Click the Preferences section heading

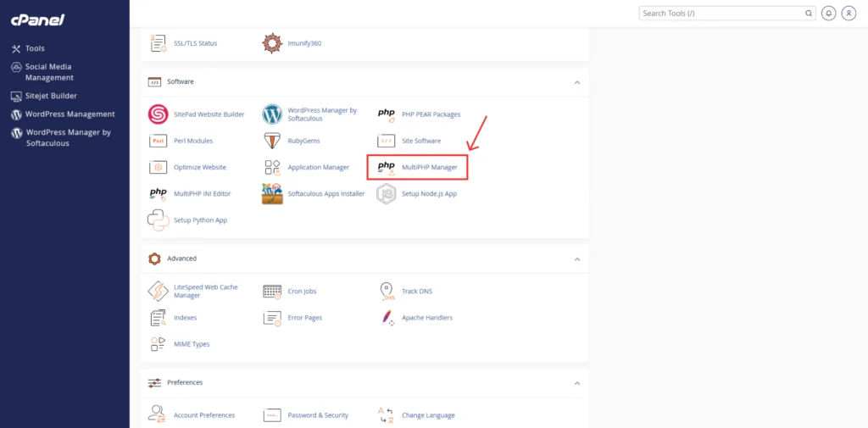(x=185, y=382)
